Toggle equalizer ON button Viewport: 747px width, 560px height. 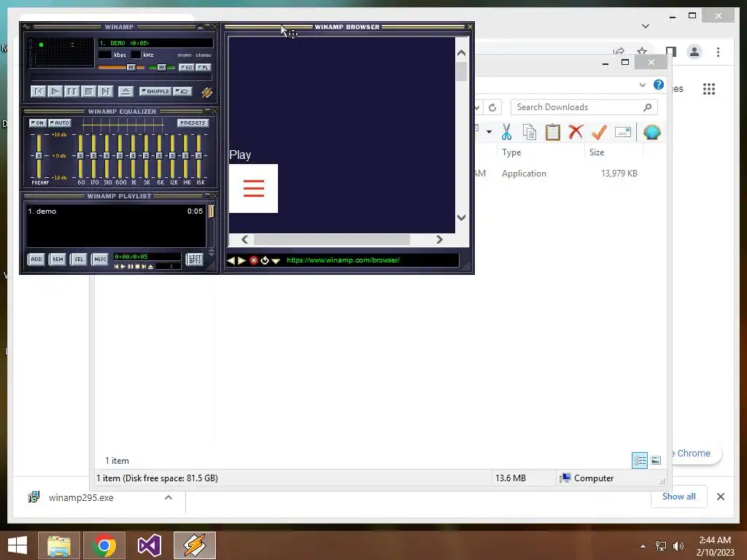coord(38,122)
